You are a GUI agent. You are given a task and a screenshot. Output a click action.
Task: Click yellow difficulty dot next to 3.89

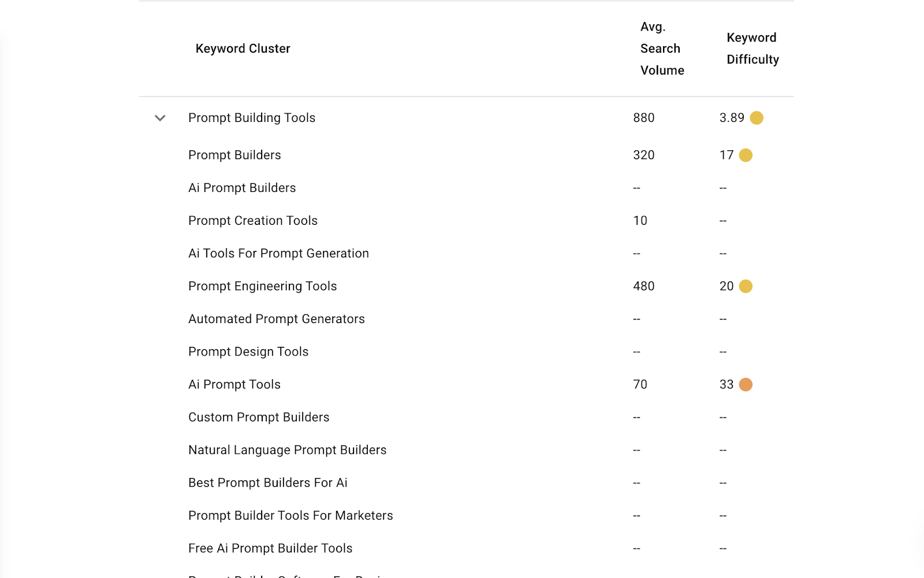pos(757,118)
